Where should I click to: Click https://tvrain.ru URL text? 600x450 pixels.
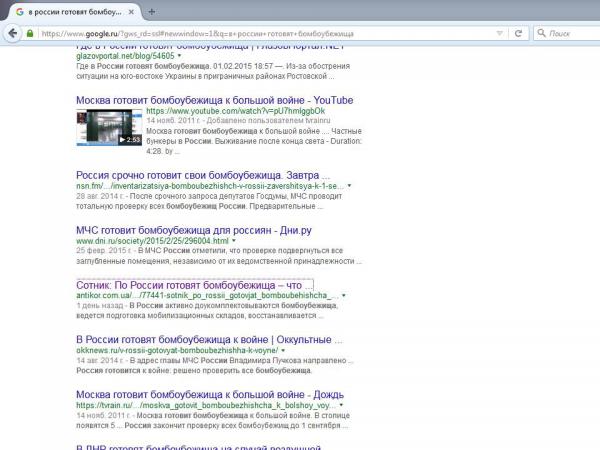coord(206,405)
